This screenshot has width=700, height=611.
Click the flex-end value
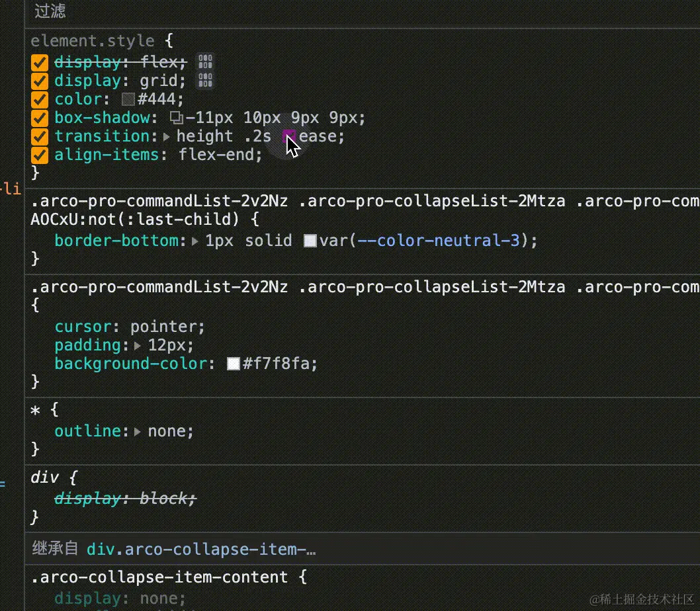pos(216,155)
